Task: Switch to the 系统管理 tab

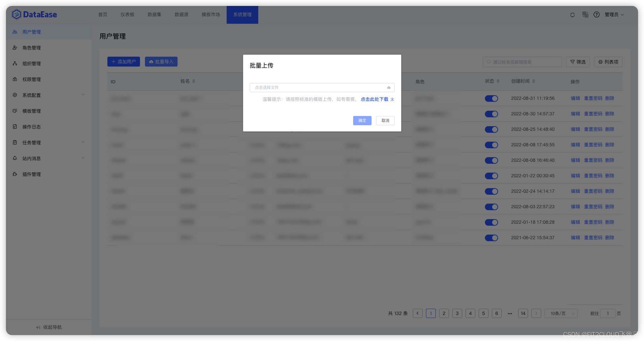Action: [x=242, y=15]
